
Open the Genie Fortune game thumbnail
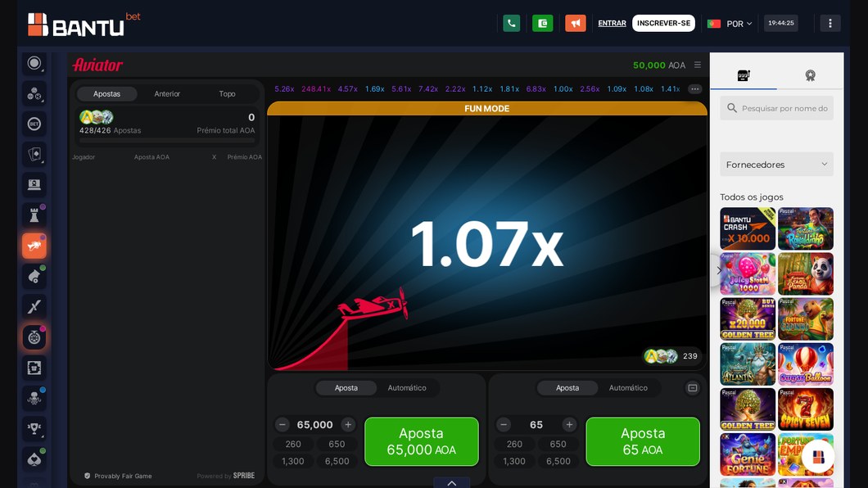(x=748, y=454)
